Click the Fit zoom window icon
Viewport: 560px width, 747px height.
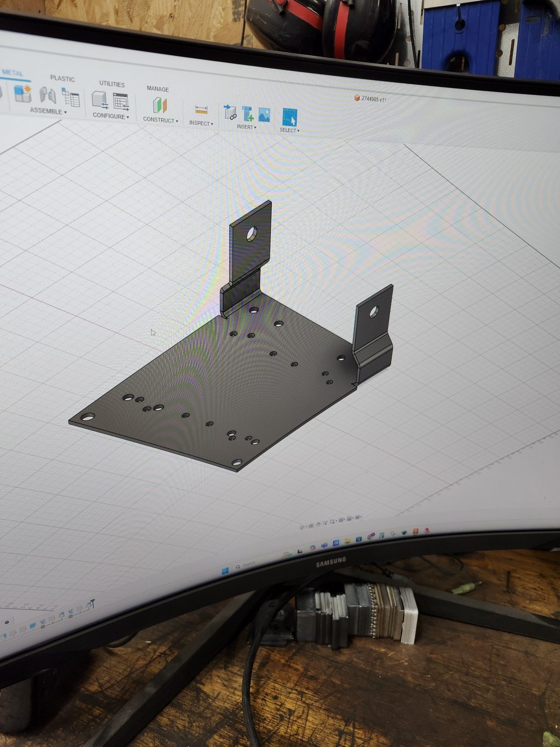tap(333, 522)
